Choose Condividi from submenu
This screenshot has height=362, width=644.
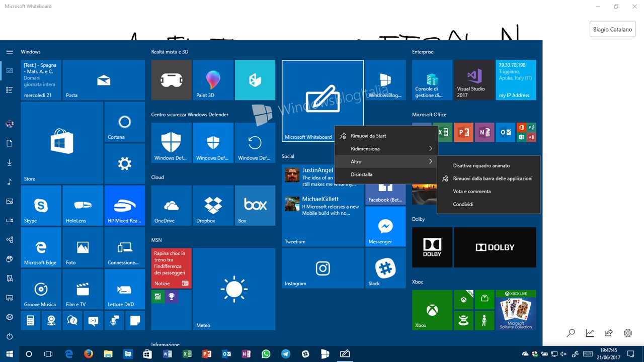[x=489, y=204]
